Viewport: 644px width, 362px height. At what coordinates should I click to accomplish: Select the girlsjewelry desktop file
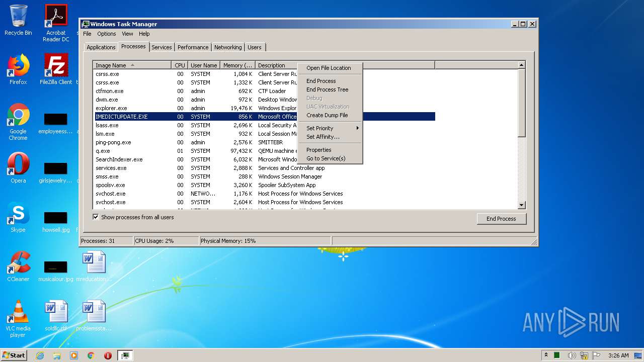56,173
